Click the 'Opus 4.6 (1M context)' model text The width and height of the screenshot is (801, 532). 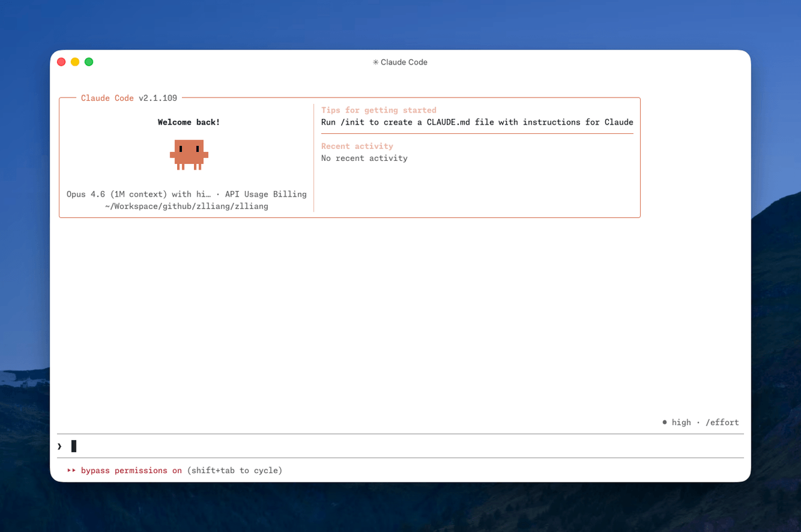(117, 194)
